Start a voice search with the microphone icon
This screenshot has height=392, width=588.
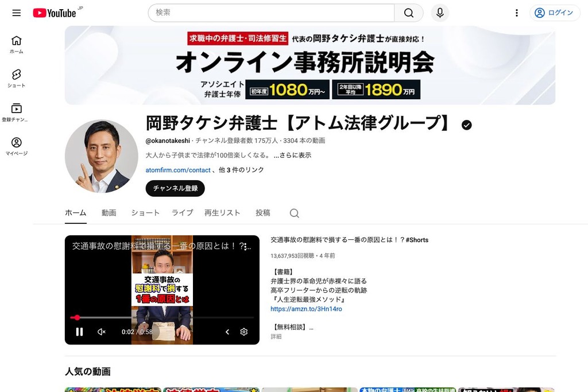click(x=439, y=13)
